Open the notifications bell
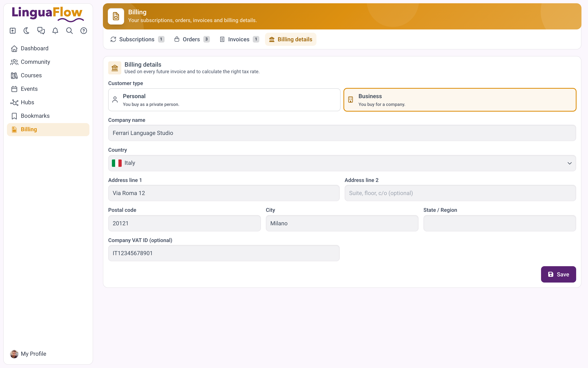The image size is (588, 368). point(55,31)
